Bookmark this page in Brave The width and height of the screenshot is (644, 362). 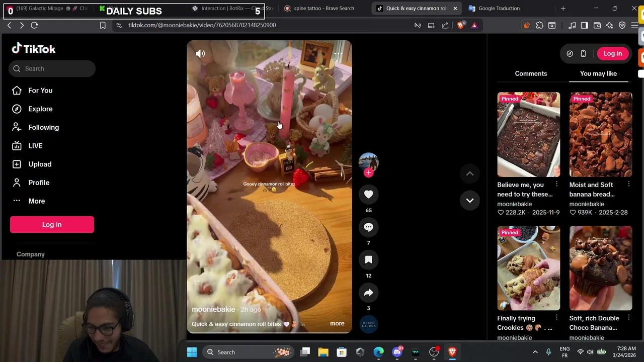pos(103,25)
